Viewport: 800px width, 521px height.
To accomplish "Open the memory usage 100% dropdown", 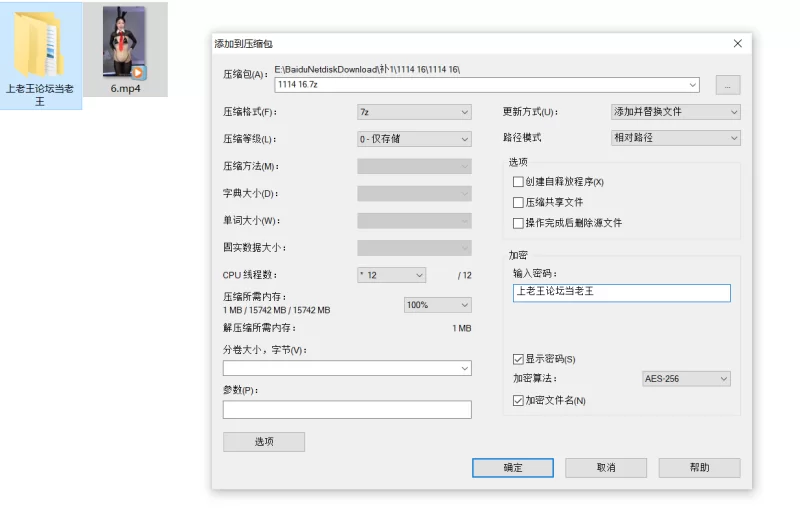I will 437,305.
